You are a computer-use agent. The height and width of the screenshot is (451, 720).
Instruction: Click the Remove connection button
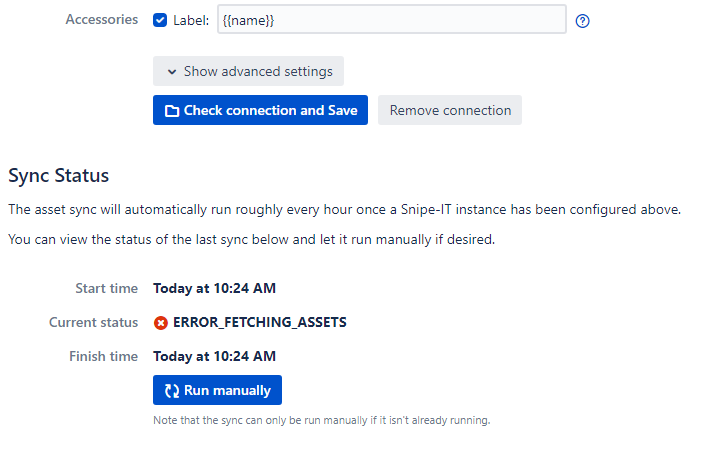click(x=450, y=110)
